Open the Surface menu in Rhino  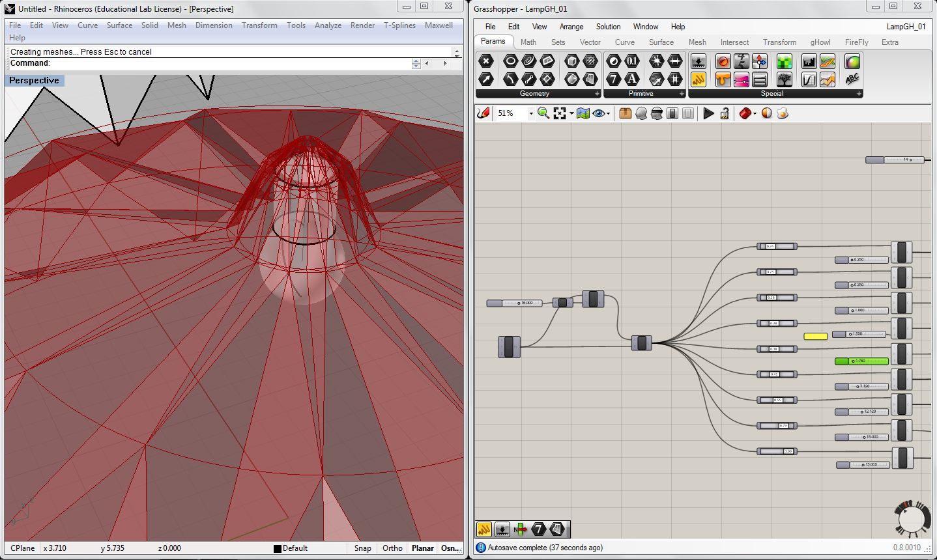[x=119, y=25]
